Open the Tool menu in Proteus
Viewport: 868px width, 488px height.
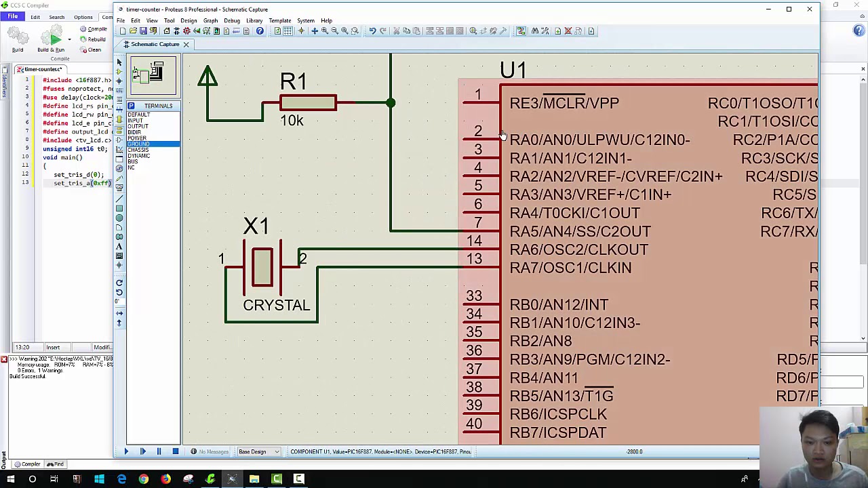[x=169, y=20]
